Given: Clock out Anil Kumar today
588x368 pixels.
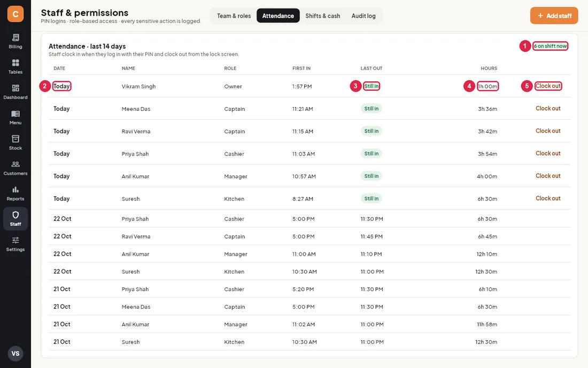Looking at the screenshot, I should pos(548,176).
